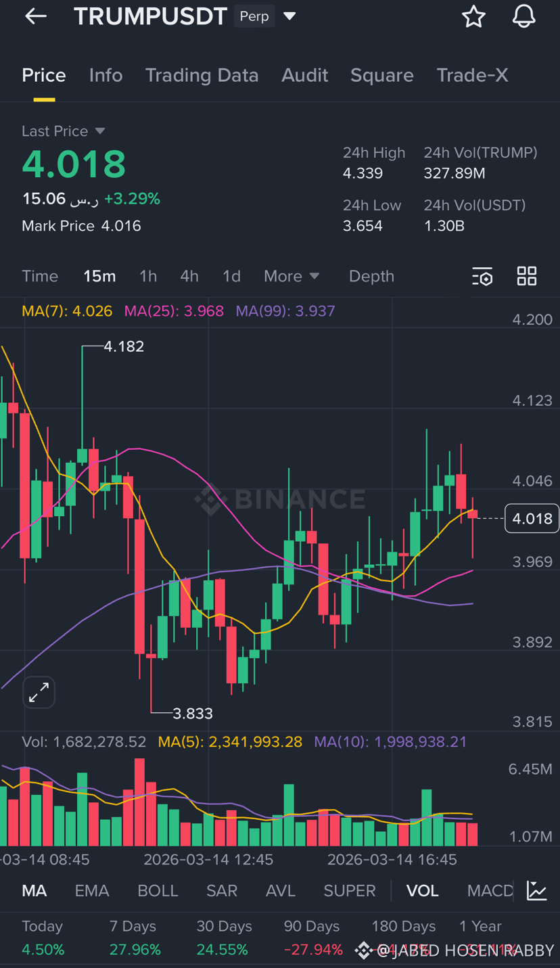This screenshot has width=560, height=968.
Task: Toggle the BOLL indicator
Action: [x=158, y=891]
